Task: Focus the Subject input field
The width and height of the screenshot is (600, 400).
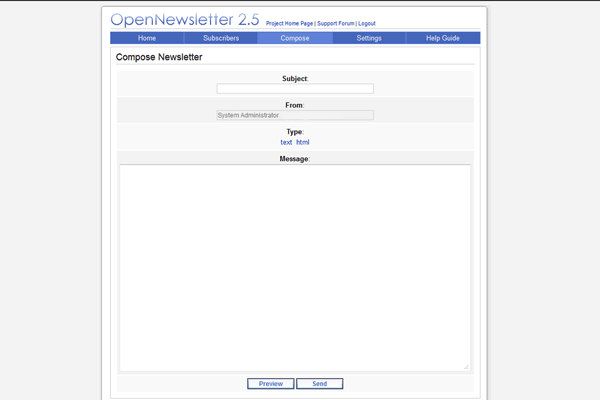Action: 295,89
